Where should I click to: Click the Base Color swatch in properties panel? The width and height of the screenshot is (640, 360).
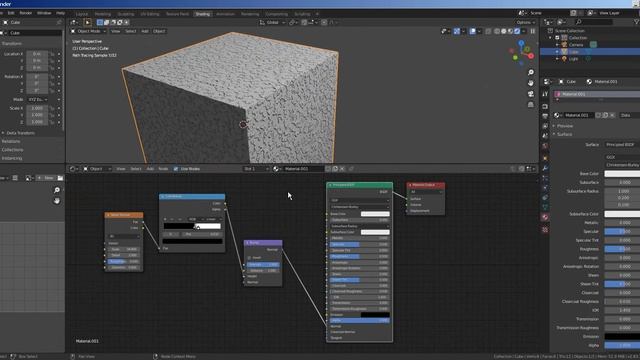click(x=622, y=174)
